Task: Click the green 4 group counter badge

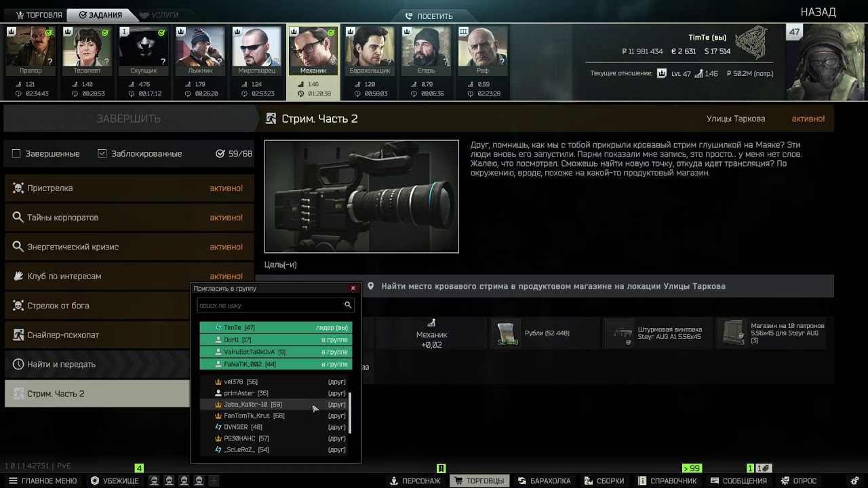Action: tap(139, 468)
